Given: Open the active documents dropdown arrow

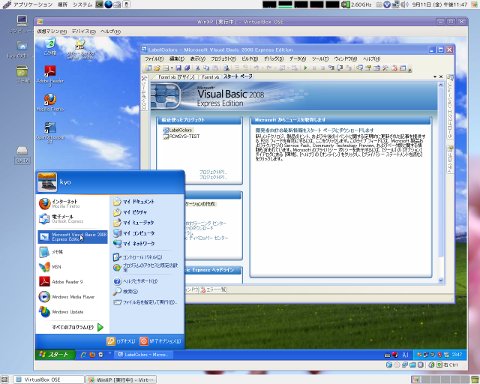Looking at the screenshot, I should tap(435, 77).
